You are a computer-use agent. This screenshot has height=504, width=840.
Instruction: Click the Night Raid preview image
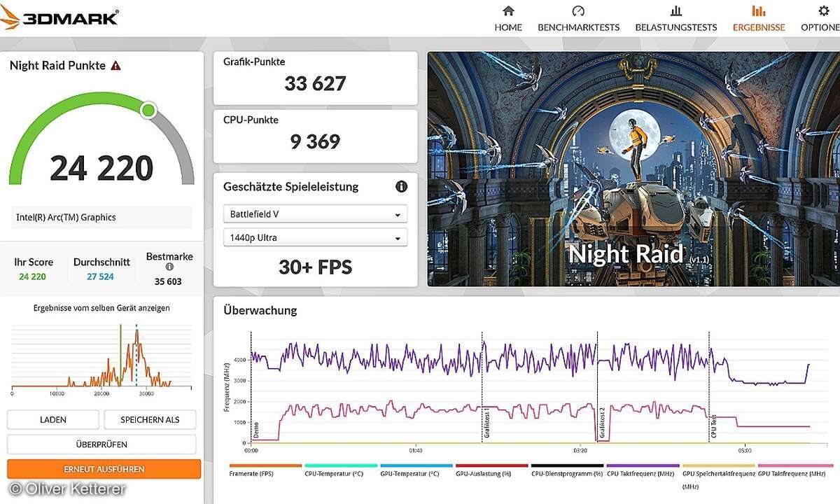tap(633, 168)
